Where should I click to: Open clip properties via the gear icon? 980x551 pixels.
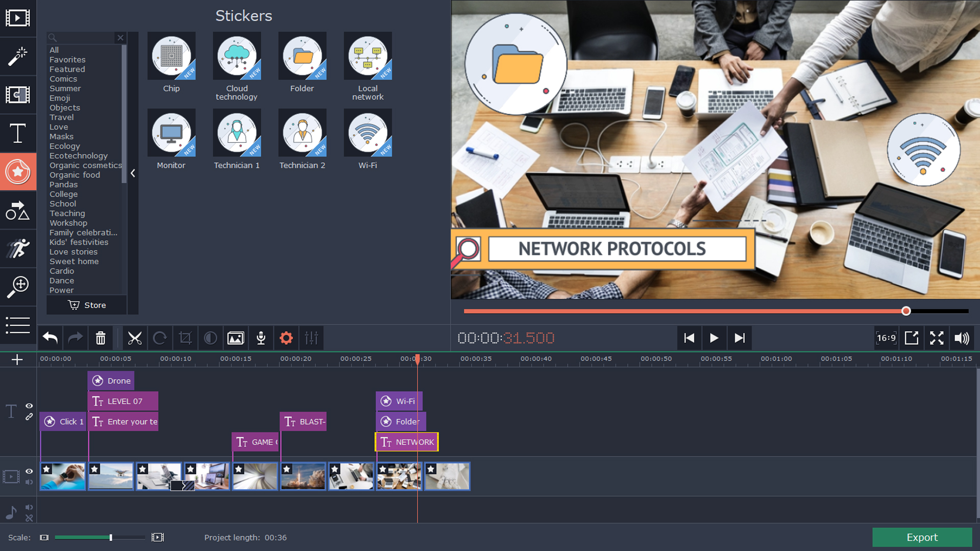click(x=286, y=338)
